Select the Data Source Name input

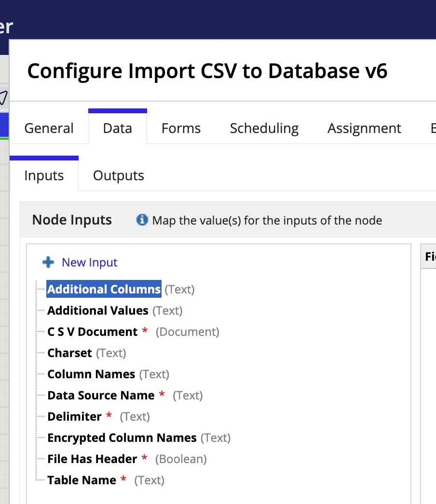coord(101,396)
